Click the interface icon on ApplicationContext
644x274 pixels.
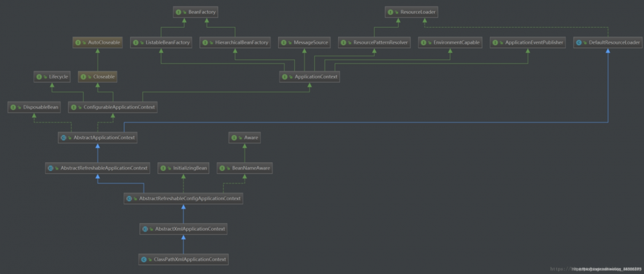pos(285,77)
